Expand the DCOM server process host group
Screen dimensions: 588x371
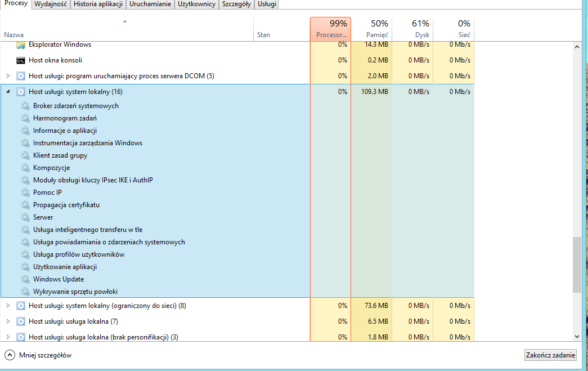pyautogui.click(x=8, y=76)
